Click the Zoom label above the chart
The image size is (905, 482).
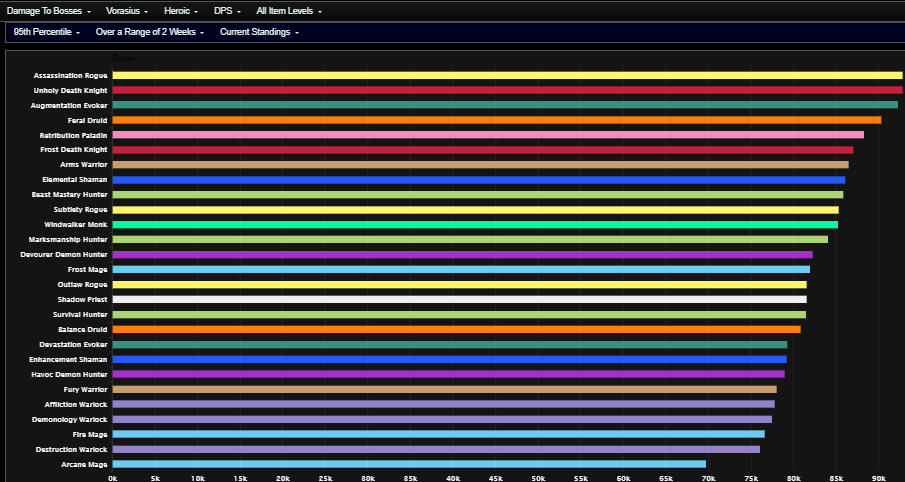pos(124,58)
